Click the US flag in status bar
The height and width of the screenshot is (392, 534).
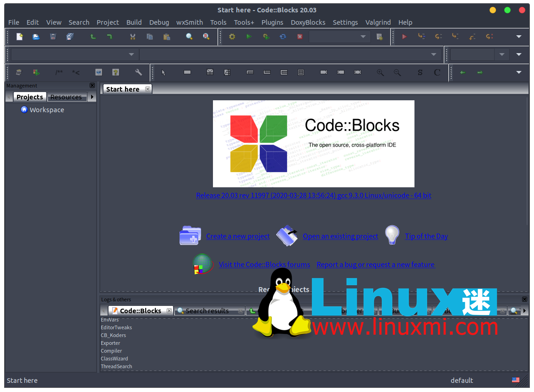point(516,380)
